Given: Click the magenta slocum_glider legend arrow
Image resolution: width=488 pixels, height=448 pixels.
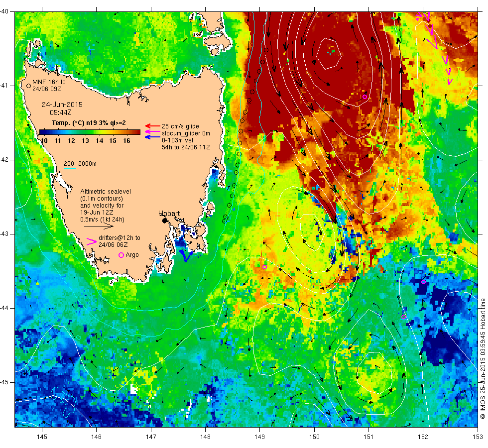Looking at the screenshot, I should pos(152,132).
